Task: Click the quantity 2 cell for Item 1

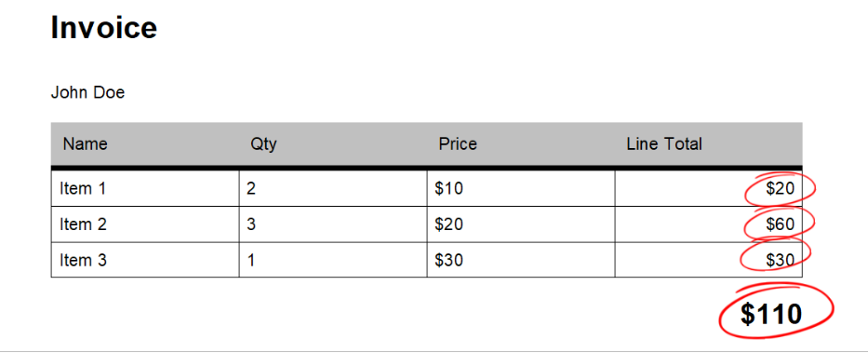Action: tap(333, 188)
